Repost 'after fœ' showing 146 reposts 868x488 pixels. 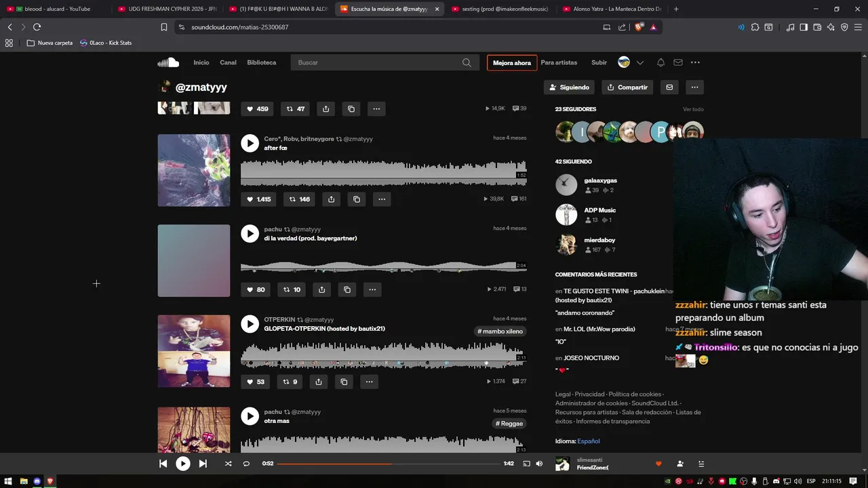click(x=298, y=199)
